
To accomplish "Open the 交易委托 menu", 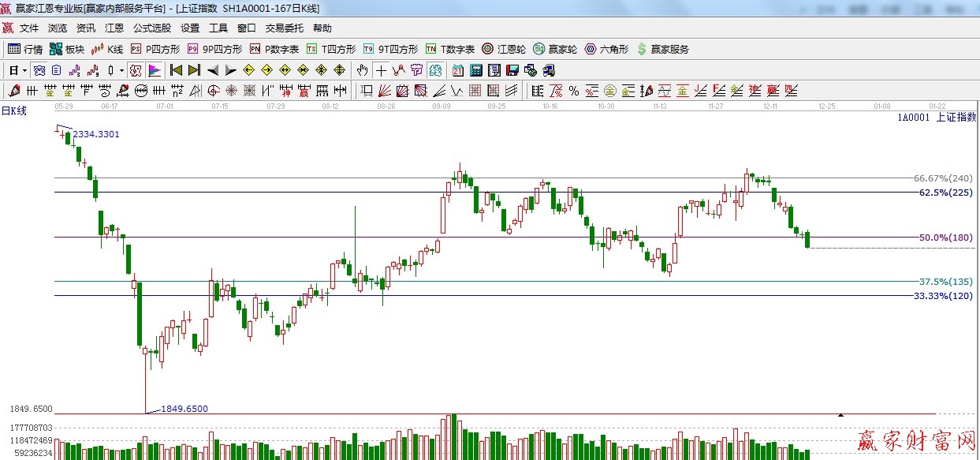I will tap(284, 28).
